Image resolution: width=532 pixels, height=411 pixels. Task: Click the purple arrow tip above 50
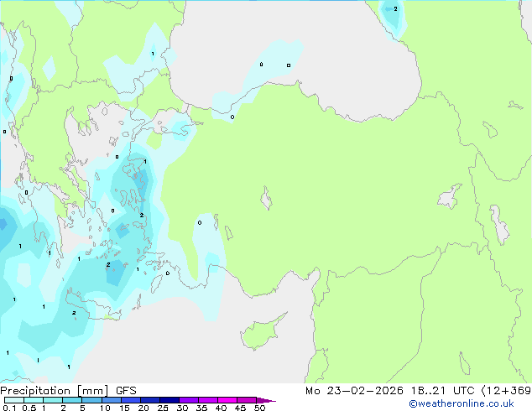pyautogui.click(x=266, y=400)
